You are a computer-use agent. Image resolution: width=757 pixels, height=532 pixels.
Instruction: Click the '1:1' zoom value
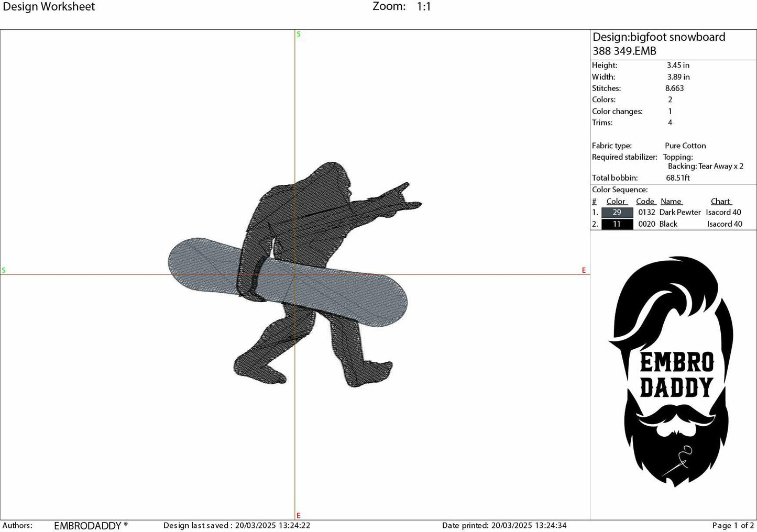(424, 7)
